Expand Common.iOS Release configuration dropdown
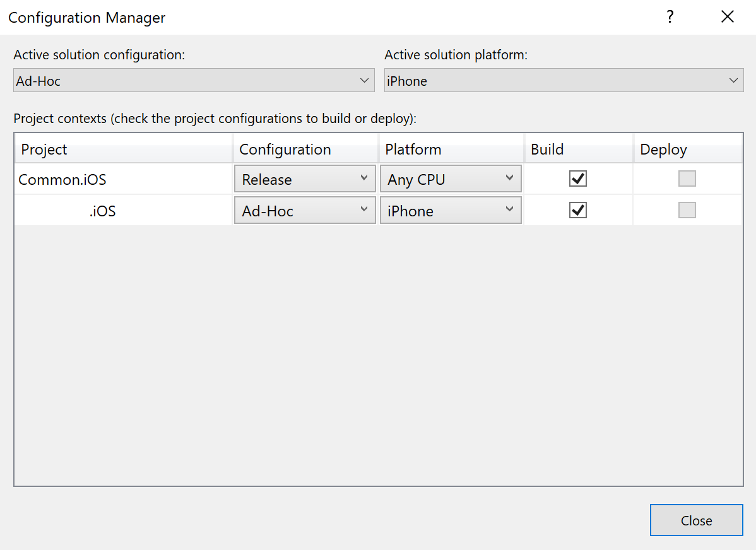 [305, 179]
